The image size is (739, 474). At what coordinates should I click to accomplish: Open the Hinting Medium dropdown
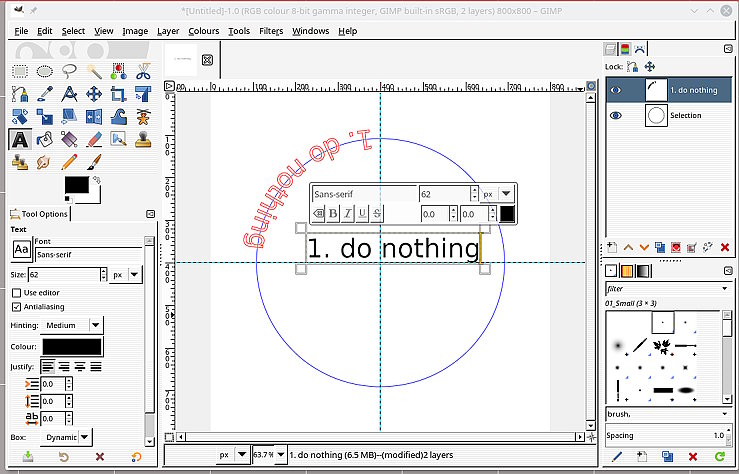click(72, 325)
